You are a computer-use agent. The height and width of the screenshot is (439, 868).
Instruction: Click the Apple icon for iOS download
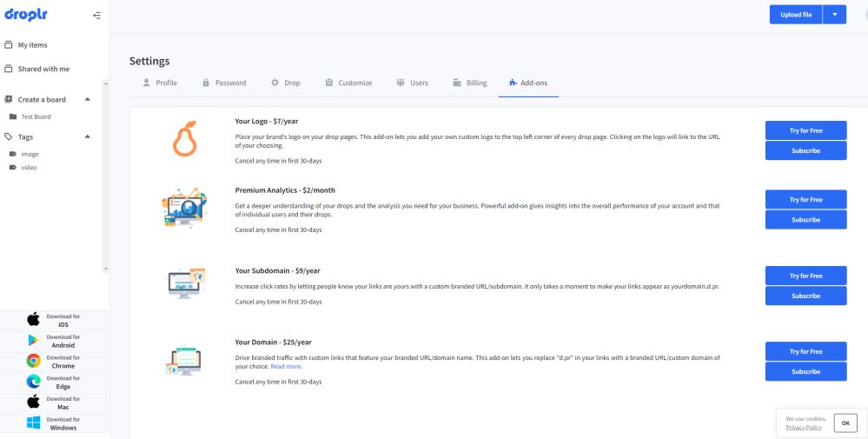pos(33,319)
